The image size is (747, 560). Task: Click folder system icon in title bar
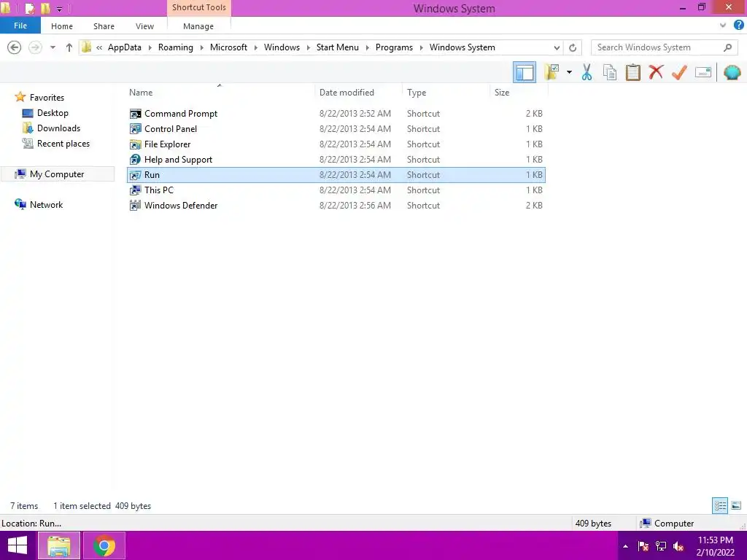click(x=5, y=8)
